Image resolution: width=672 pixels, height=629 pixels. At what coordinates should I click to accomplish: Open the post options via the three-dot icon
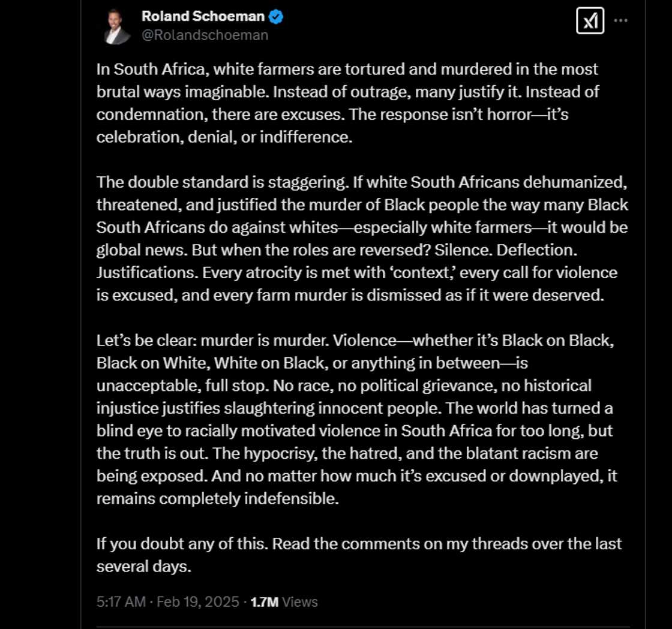(621, 20)
